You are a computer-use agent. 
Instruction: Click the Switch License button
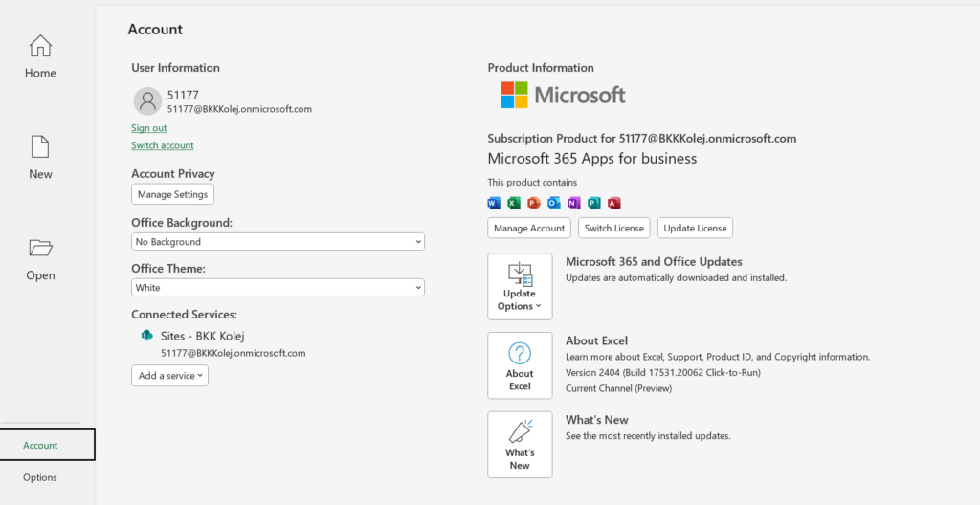[x=613, y=229]
